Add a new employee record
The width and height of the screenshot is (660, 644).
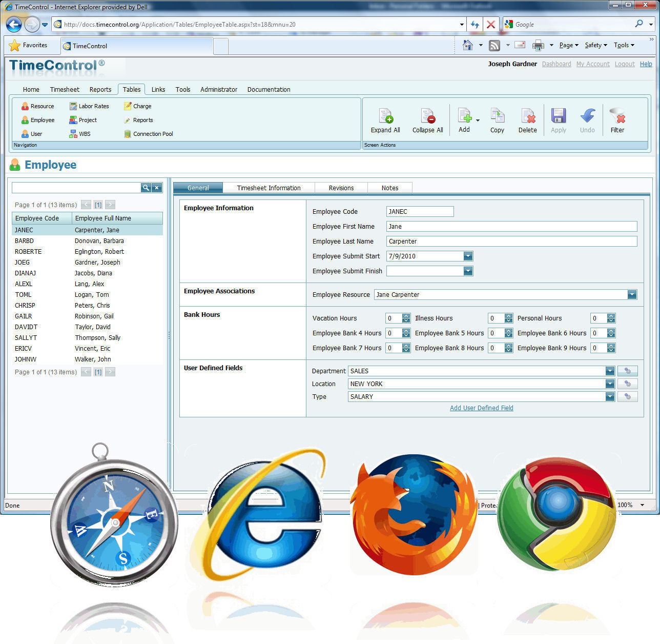pyautogui.click(x=464, y=120)
